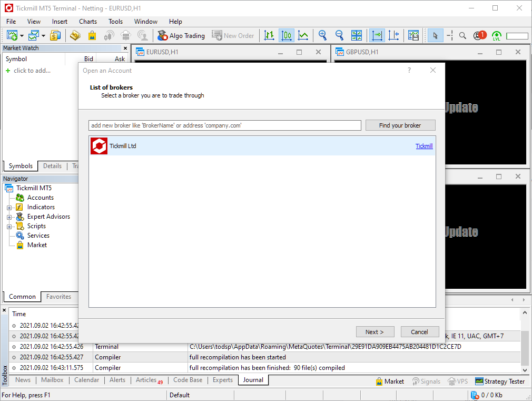Click the save chart template icon
This screenshot has width=532, height=401.
coord(413,35)
